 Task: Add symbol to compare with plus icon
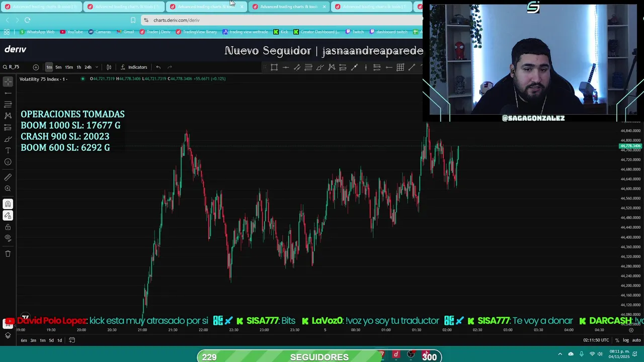[x=36, y=67]
